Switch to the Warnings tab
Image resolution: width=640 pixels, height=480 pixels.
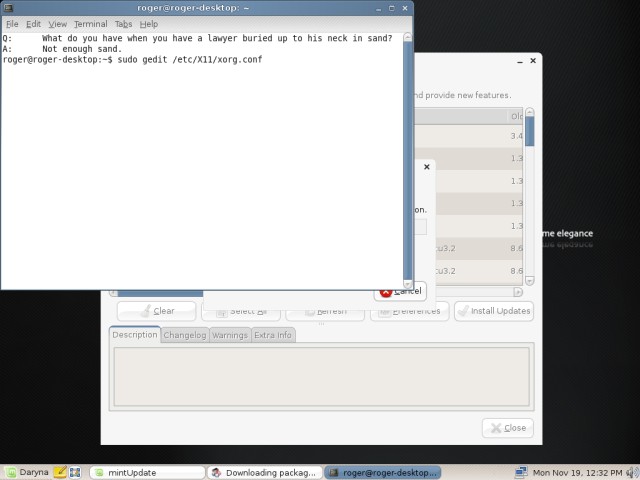(x=230, y=336)
